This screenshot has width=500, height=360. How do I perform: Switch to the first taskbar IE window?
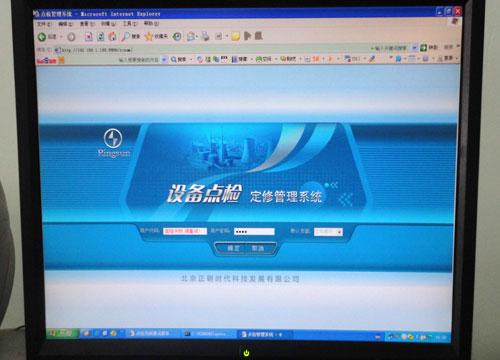(152, 333)
